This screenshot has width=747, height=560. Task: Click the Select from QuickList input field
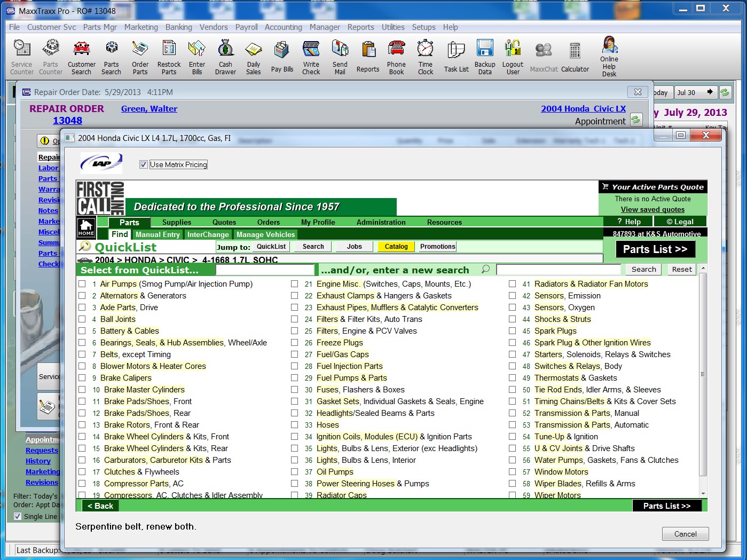tap(265, 270)
